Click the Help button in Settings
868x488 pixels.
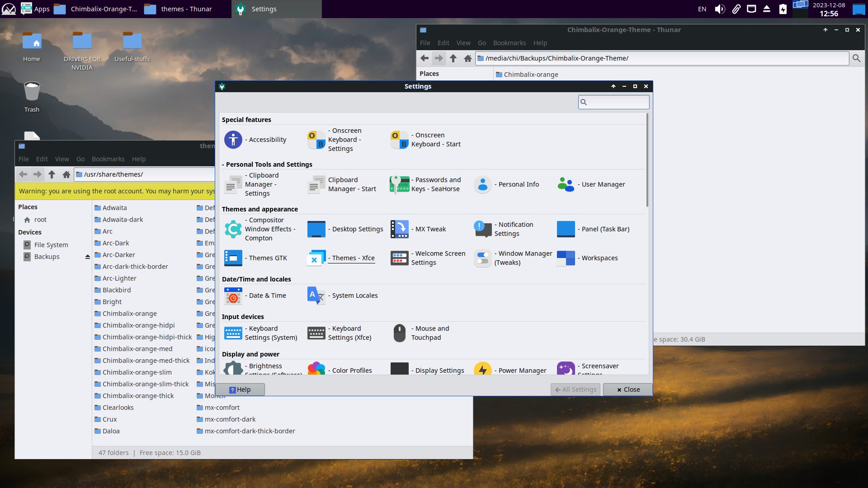click(x=240, y=389)
